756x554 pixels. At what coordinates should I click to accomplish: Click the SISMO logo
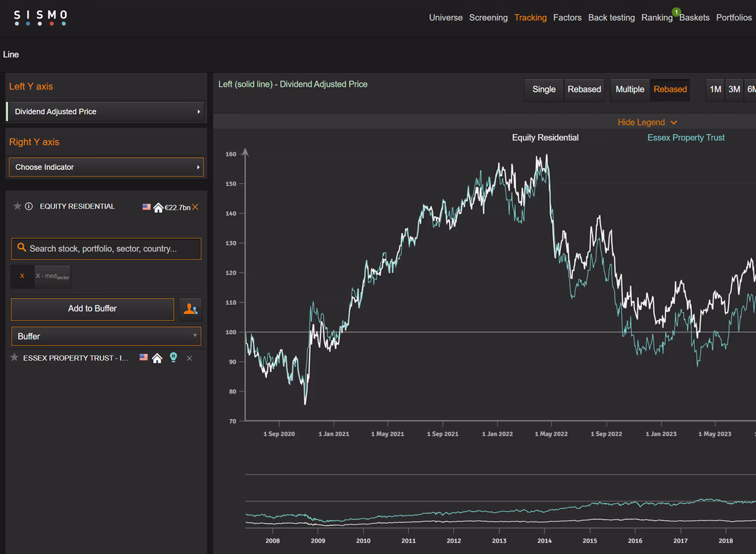[x=40, y=18]
